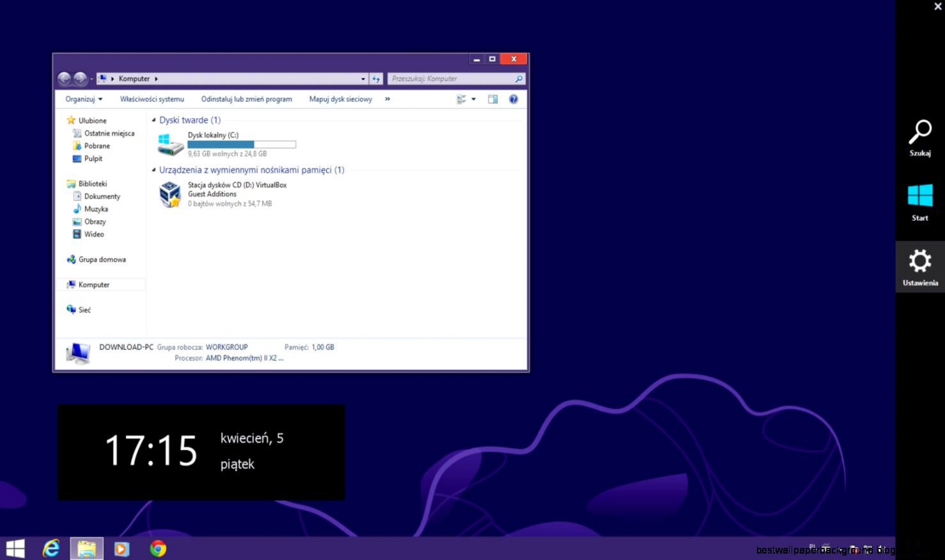Screen dimensions: 945x560
Task: Open File Explorer taskbar icon
Action: pyautogui.click(x=86, y=548)
